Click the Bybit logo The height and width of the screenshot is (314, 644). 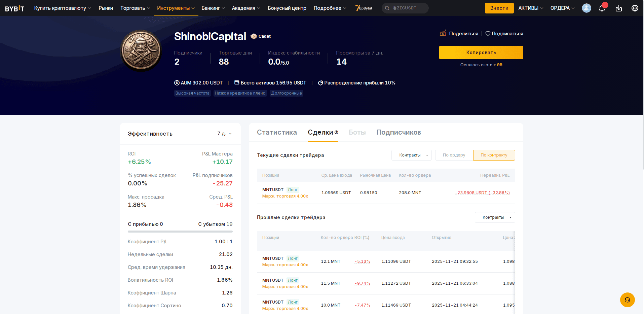[x=15, y=8]
